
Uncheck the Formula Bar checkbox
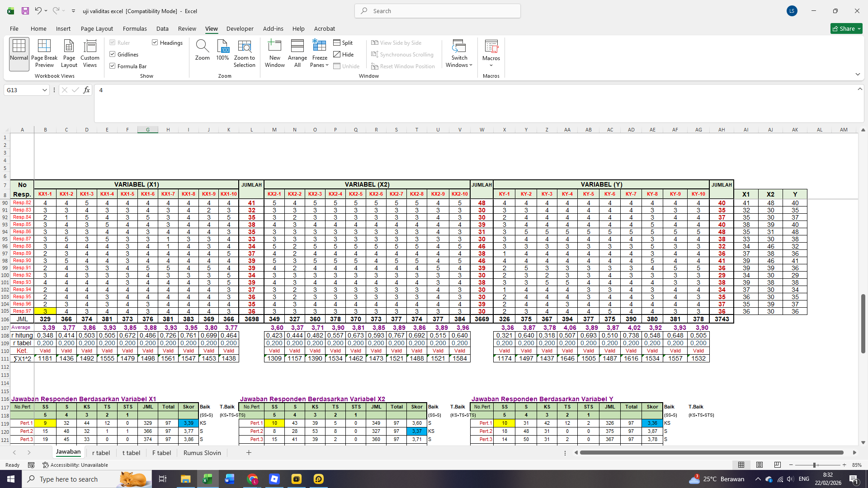113,66
